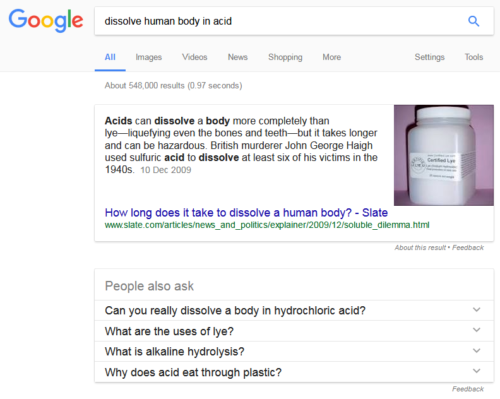Expand the hydrochloric acid question chevron

477,310
